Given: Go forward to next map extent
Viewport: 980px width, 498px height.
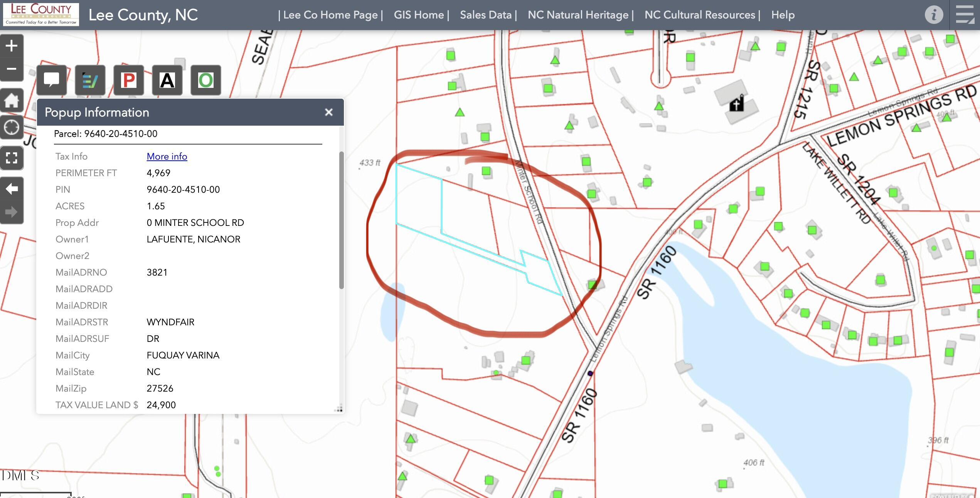Looking at the screenshot, I should click(x=12, y=212).
